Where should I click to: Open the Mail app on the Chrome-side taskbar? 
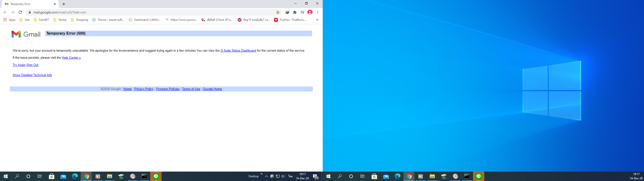[x=63, y=176]
